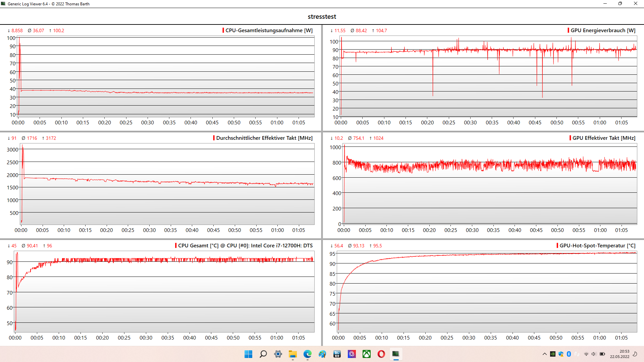Click the battery status icon

602,354
